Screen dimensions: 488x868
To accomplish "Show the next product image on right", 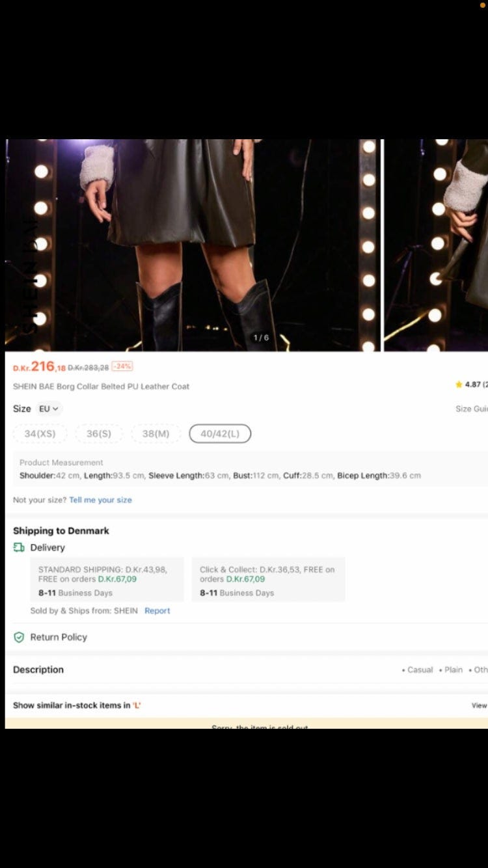I will point(436,245).
